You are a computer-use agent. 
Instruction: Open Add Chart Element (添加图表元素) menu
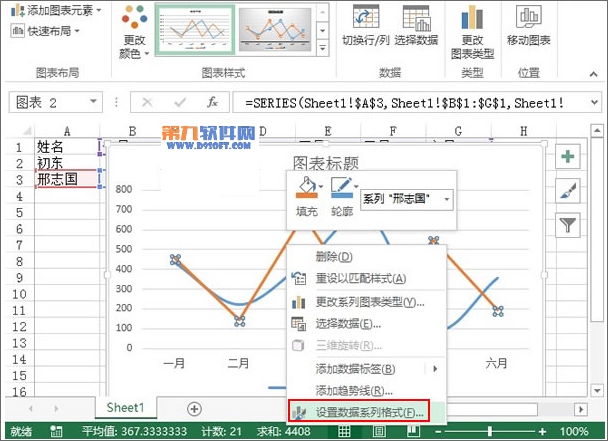coord(56,10)
